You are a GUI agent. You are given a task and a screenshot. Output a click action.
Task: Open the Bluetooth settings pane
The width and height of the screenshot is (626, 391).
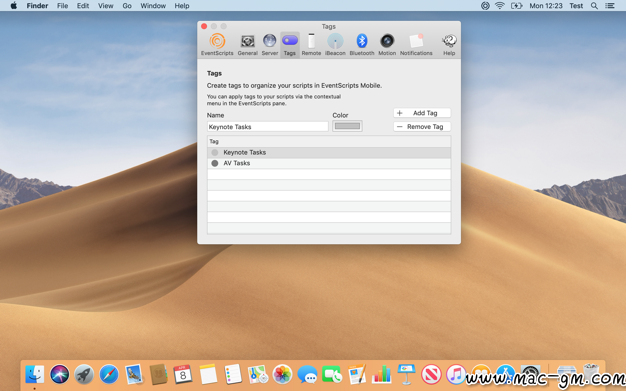coord(362,45)
